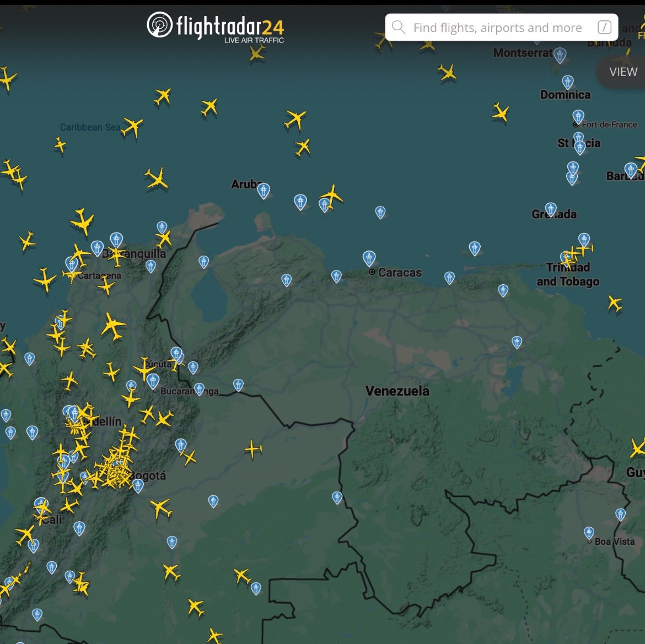Open the Flightradar24 logo home link

tap(215, 26)
